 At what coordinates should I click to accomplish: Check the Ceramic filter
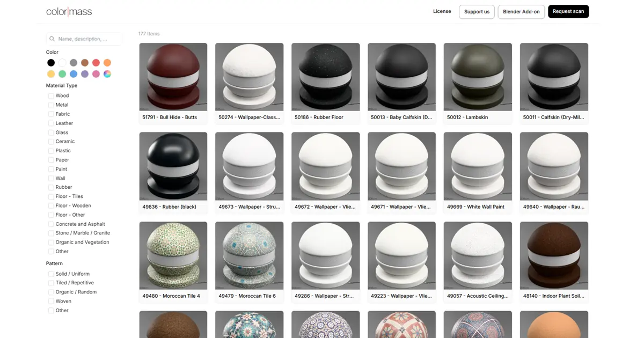(x=51, y=142)
